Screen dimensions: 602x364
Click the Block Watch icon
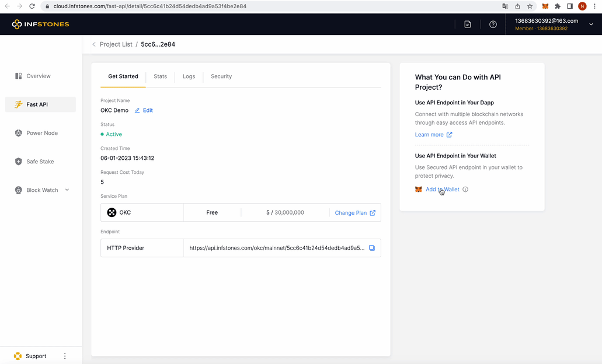click(18, 190)
